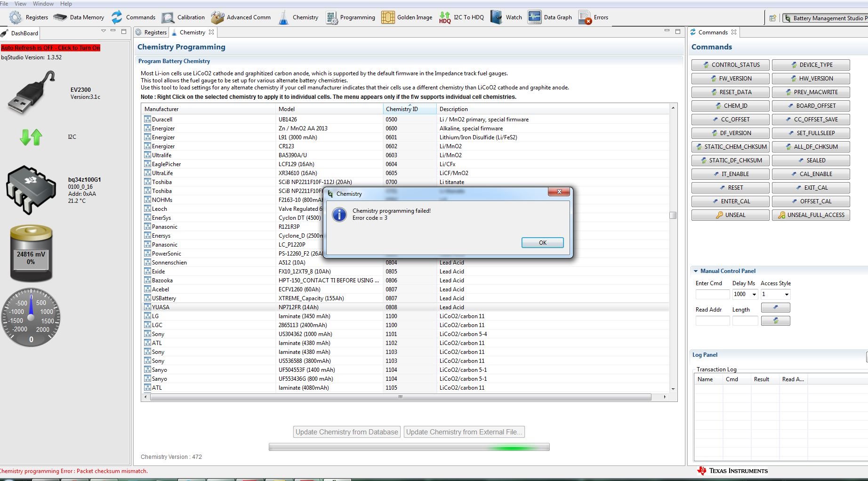Click the Enter Cmd input field

713,295
